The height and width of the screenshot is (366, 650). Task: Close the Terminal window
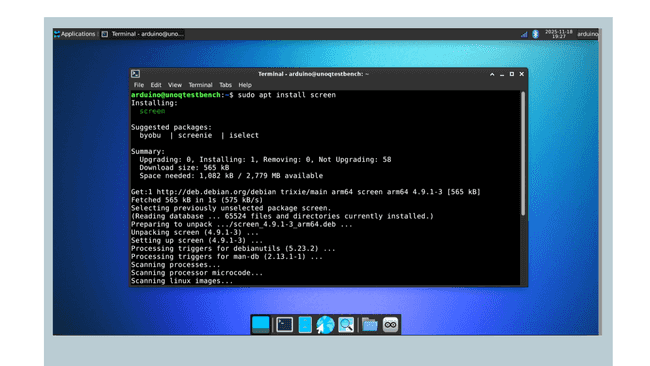[522, 74]
